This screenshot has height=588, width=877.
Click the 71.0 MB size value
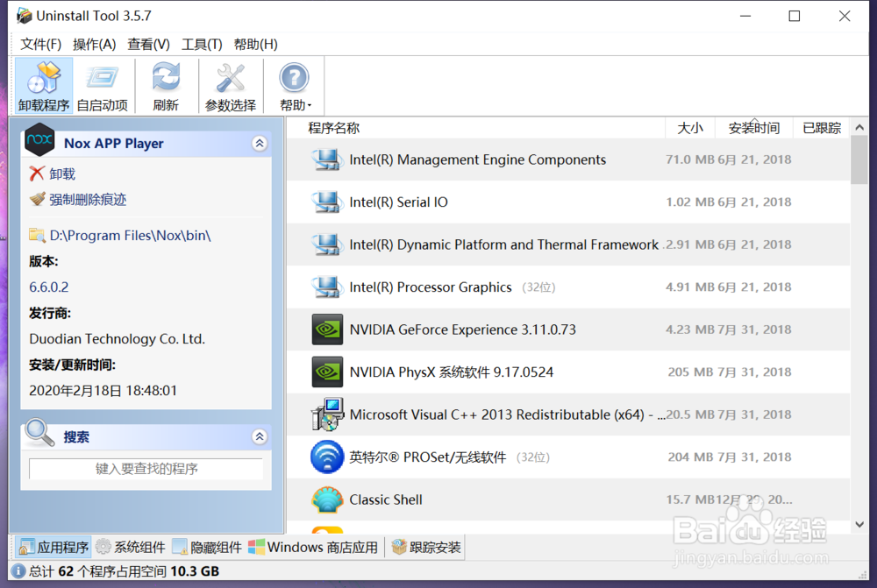(x=690, y=159)
